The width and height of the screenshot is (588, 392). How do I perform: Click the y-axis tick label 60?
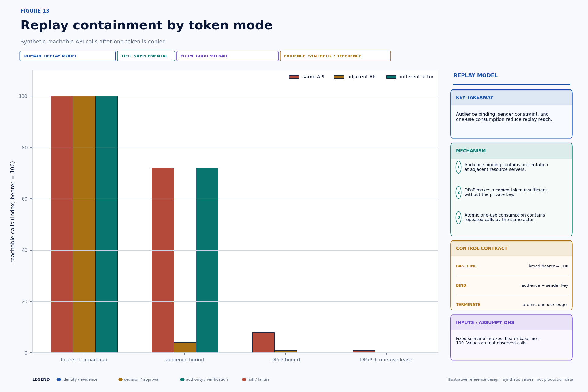(24, 199)
